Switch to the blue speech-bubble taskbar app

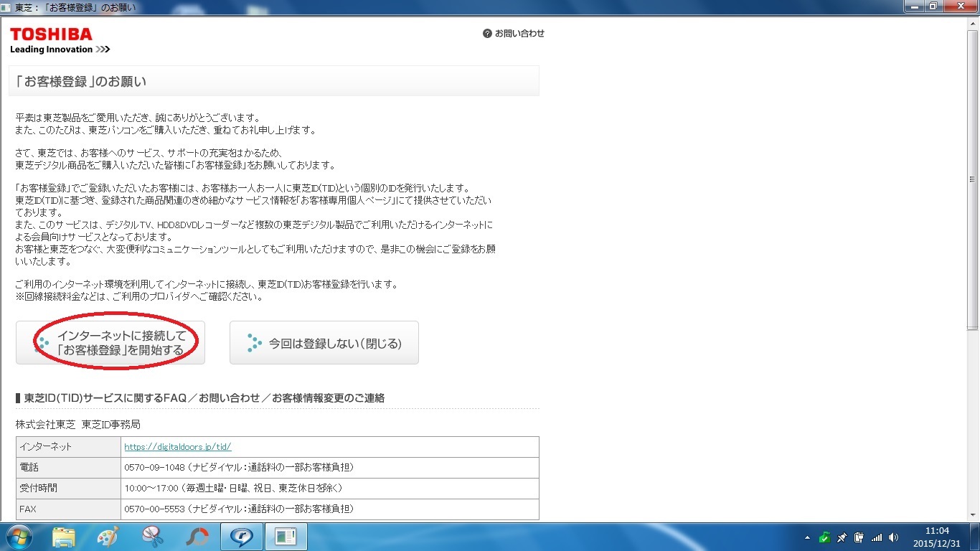(242, 537)
